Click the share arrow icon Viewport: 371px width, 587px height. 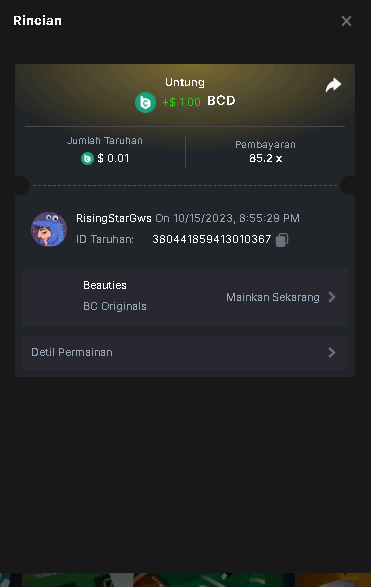[333, 85]
